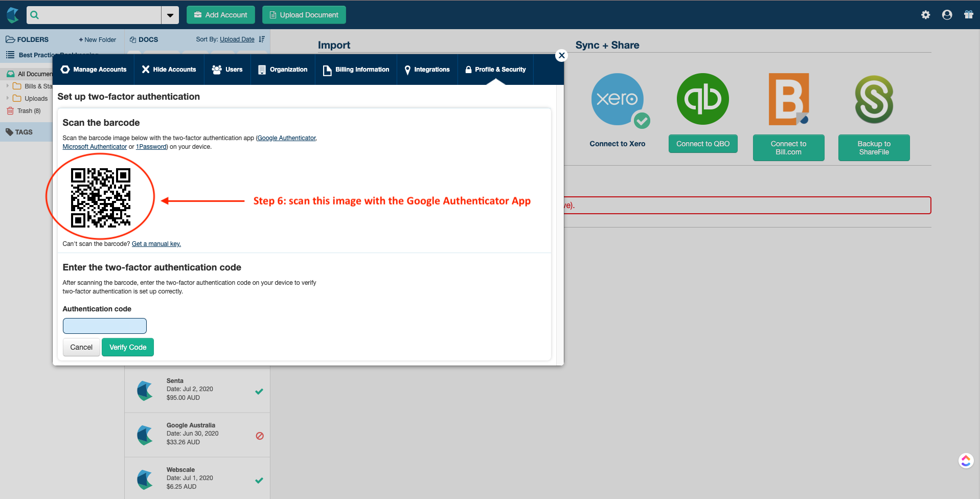Click the Google Australia document logo icon

click(x=145, y=435)
